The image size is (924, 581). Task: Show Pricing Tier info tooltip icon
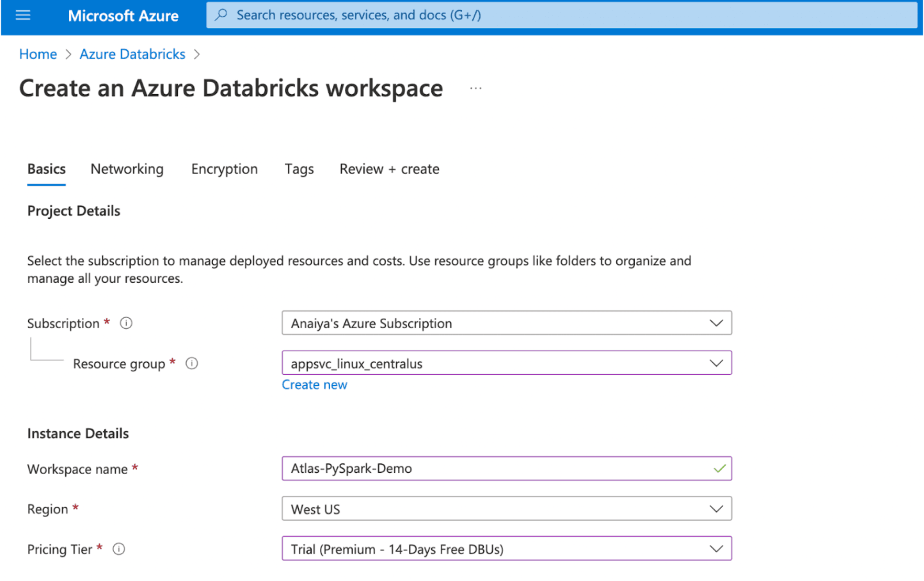coord(119,549)
